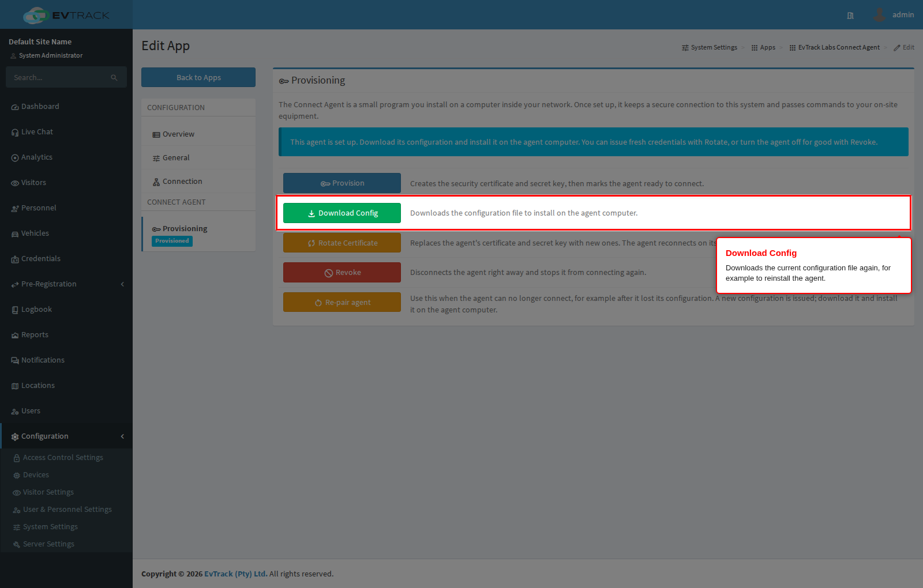Viewport: 923px width, 588px height.
Task: Click the Access Control lock icon
Action: click(x=17, y=458)
